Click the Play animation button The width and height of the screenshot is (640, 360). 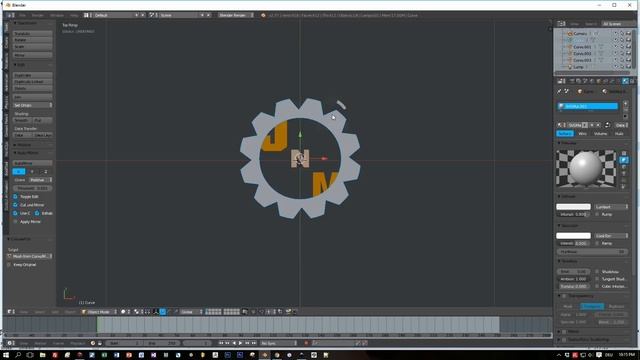click(x=240, y=343)
